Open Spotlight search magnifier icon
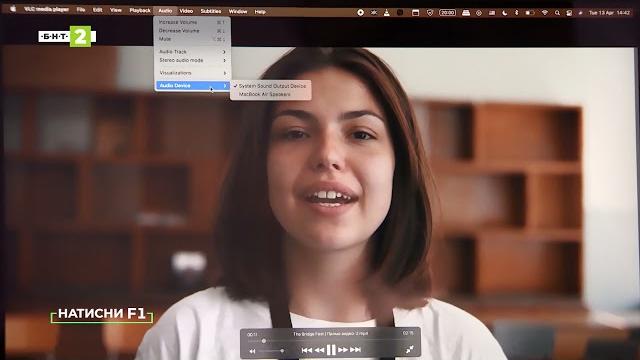 coord(557,13)
